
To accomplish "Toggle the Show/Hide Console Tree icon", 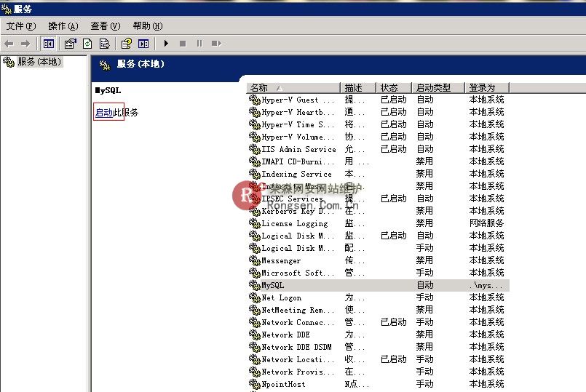I will 48,44.
